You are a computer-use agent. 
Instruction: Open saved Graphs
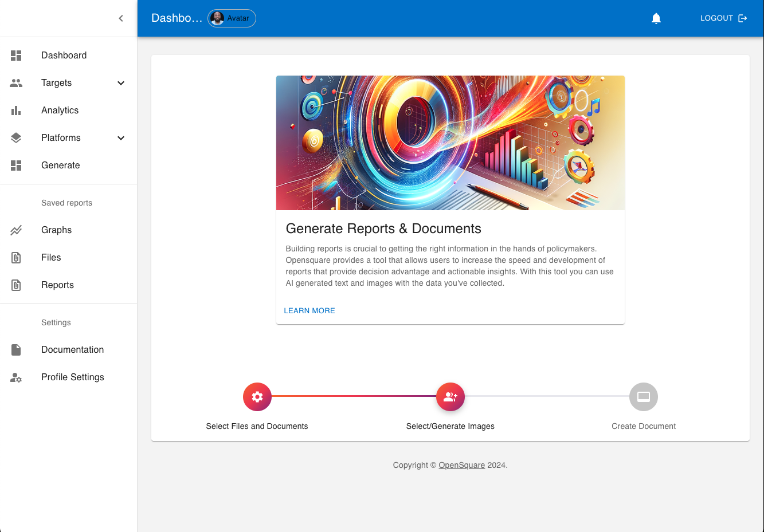coord(69,230)
